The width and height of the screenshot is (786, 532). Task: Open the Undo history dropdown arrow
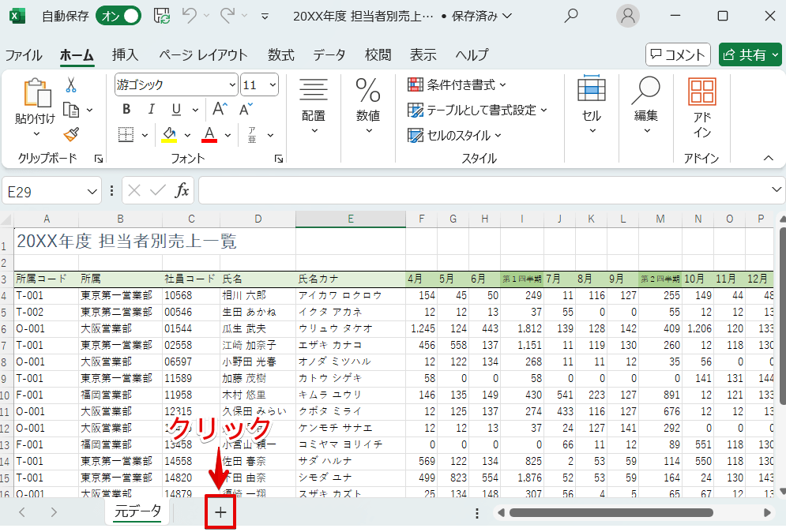pyautogui.click(x=206, y=17)
